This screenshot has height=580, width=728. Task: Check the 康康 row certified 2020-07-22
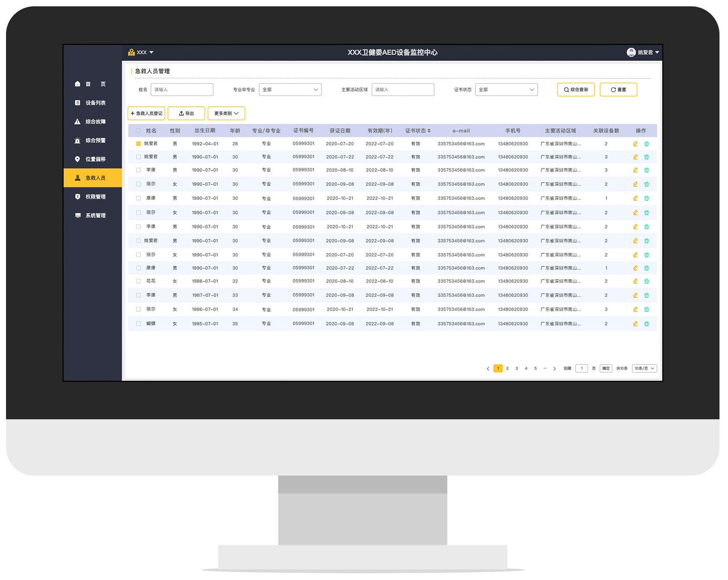coord(139,268)
